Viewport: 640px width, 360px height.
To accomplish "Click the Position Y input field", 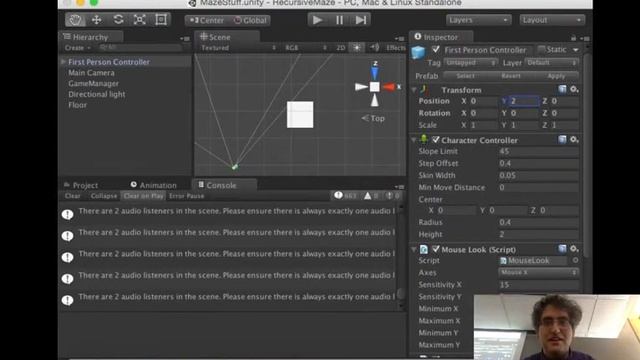I will [x=524, y=101].
